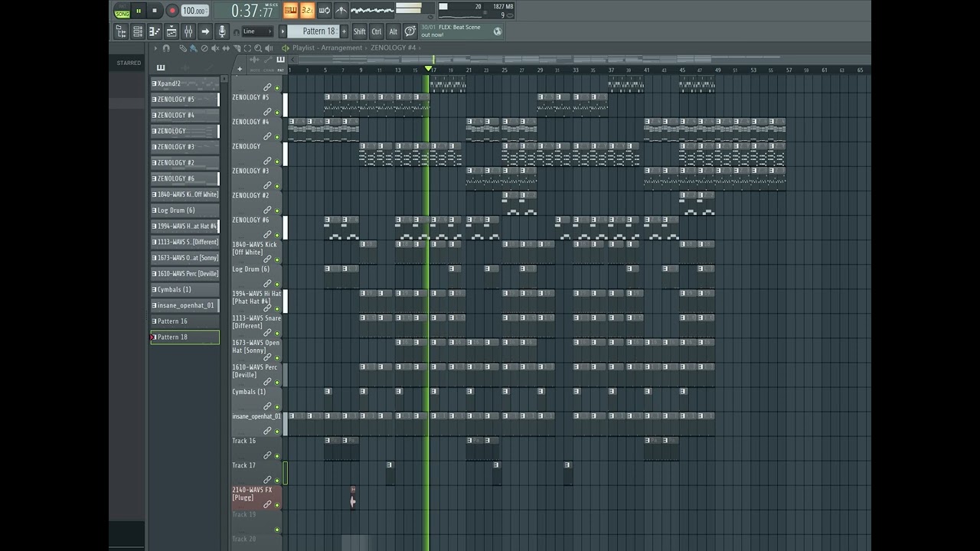Click the playhead marker at bar 17

(428, 69)
